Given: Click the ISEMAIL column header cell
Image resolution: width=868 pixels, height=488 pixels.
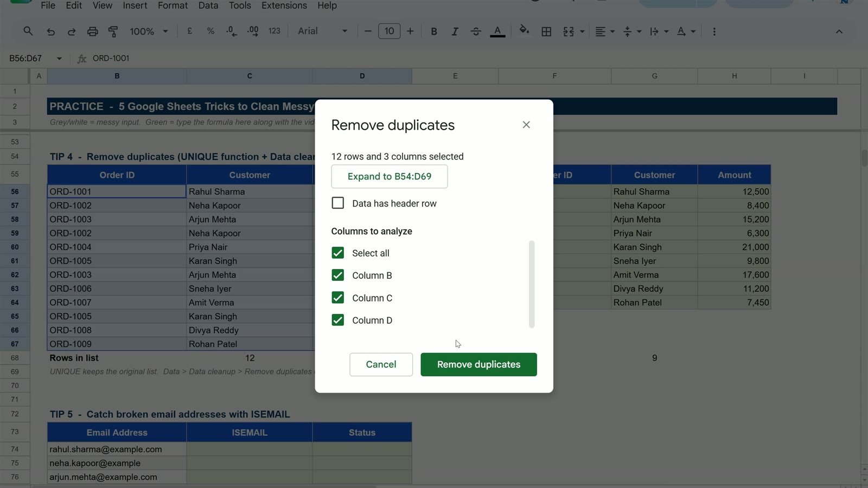Looking at the screenshot, I should 250,432.
